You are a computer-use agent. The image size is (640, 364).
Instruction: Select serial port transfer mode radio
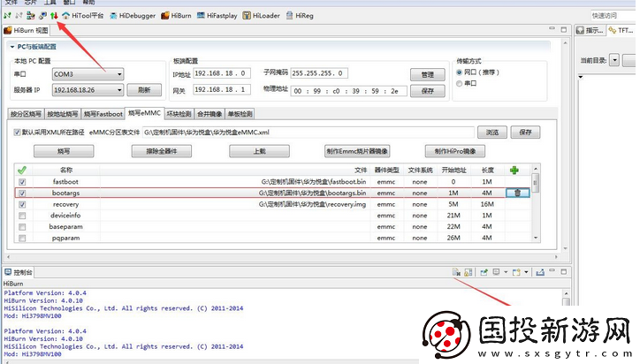(459, 83)
